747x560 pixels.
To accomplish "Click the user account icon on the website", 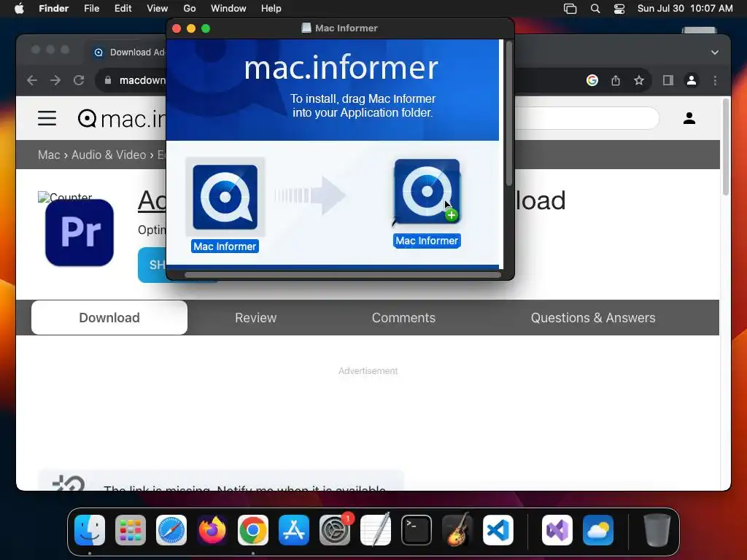I will [x=689, y=118].
